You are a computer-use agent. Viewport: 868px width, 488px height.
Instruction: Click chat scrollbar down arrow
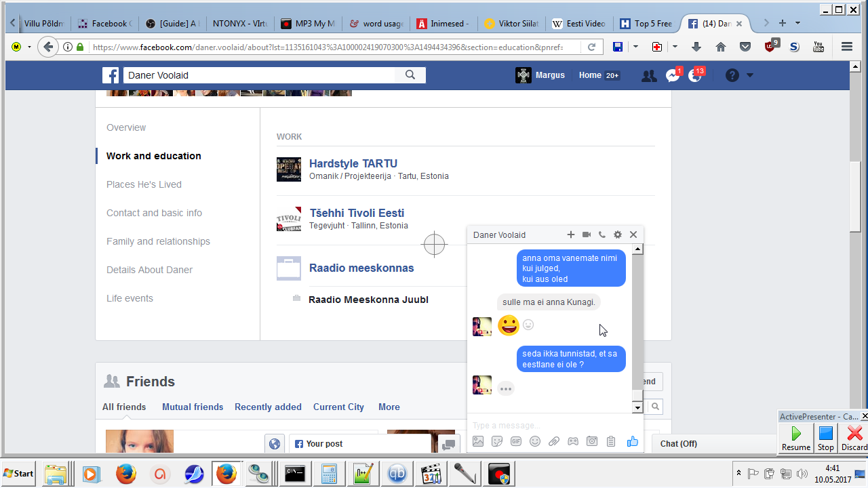pos(637,407)
